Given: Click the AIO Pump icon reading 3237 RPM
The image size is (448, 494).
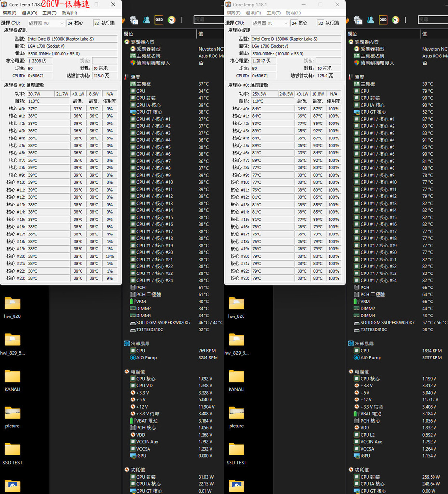Looking at the screenshot, I should pyautogui.click(x=357, y=357).
